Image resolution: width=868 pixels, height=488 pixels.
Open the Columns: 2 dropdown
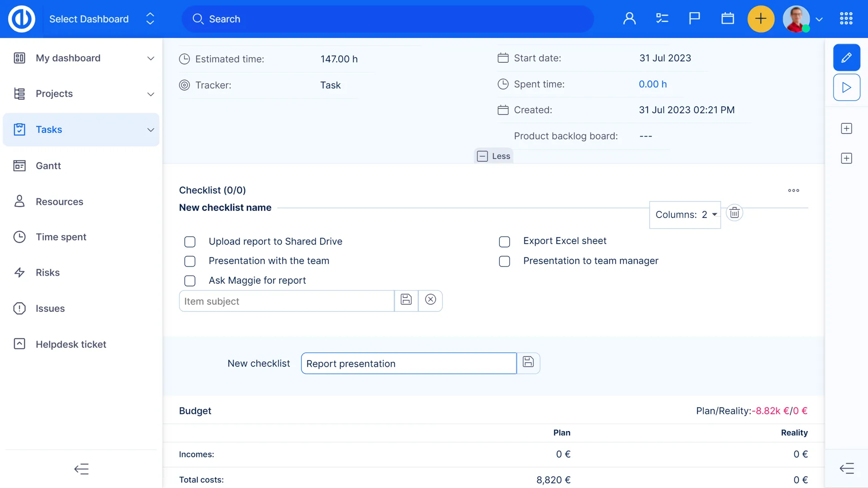pos(685,215)
